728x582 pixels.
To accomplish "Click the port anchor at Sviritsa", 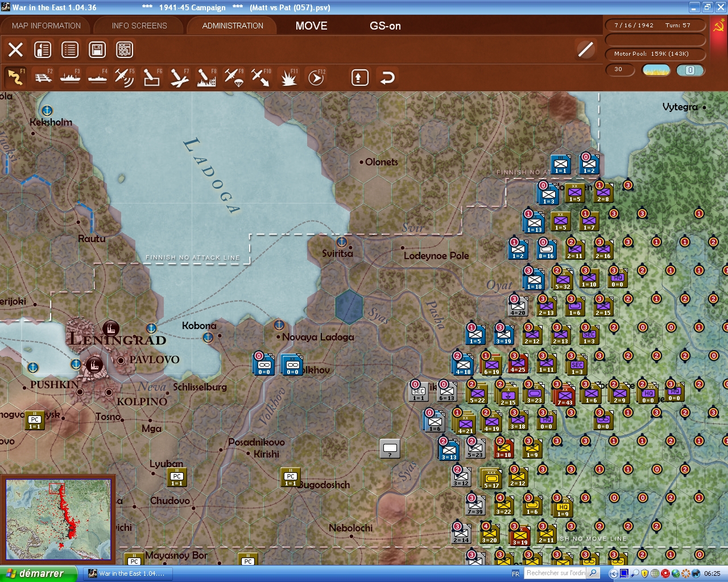I will click(342, 242).
